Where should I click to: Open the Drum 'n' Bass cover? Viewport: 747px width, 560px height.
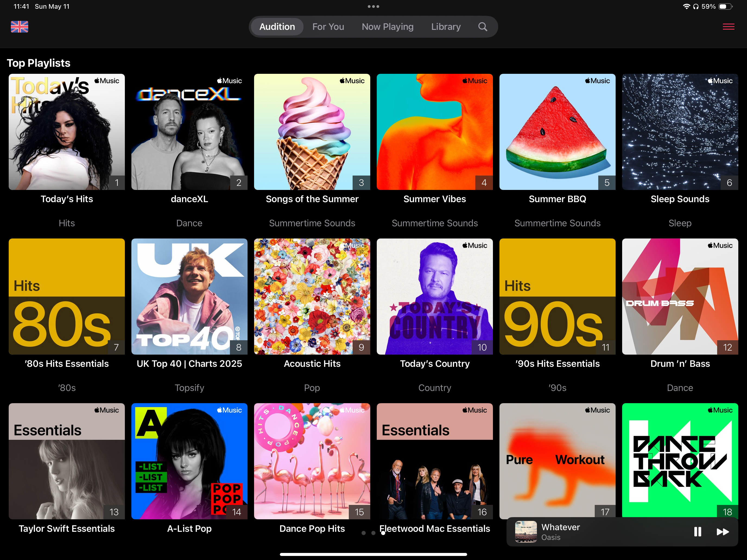tap(680, 296)
